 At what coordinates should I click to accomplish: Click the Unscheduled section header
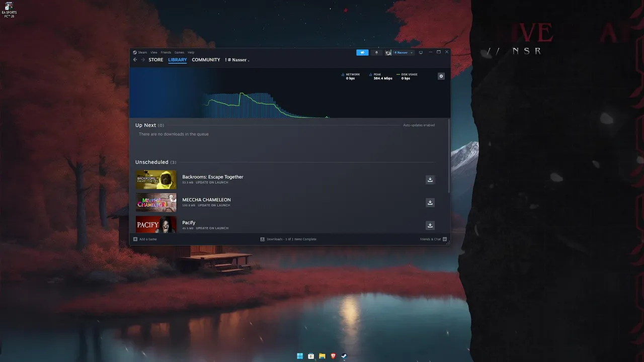point(155,162)
